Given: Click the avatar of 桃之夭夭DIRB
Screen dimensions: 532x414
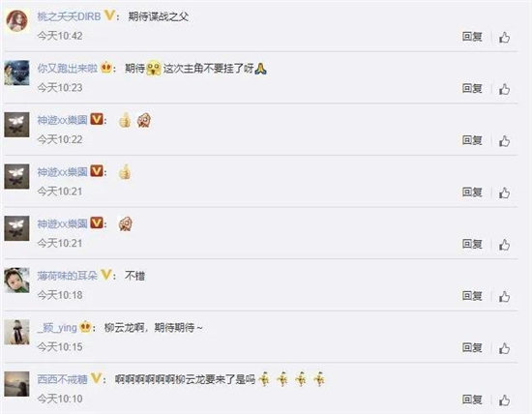Looking at the screenshot, I should (x=16, y=20).
